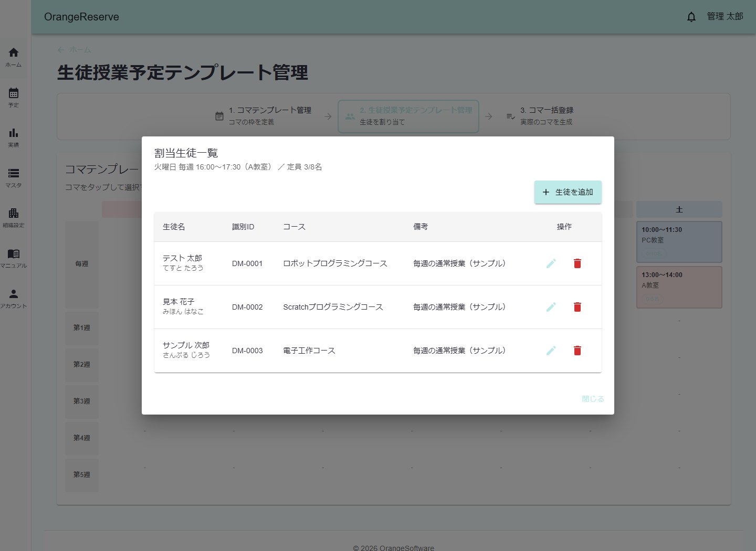The image size is (756, 551).
Task: Delete the 見本 花子 student assignment
Action: (x=577, y=307)
